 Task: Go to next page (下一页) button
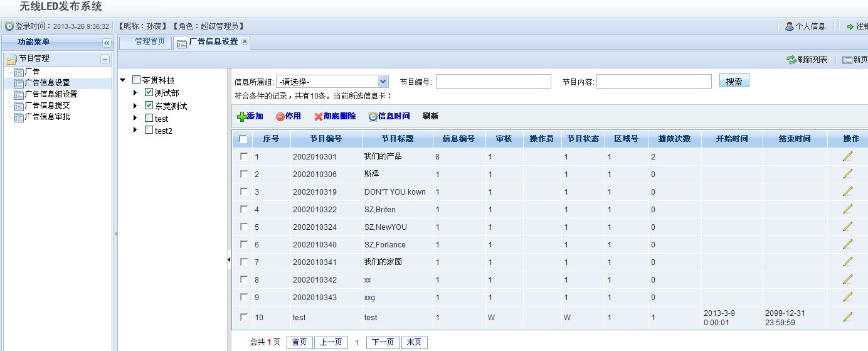click(383, 342)
